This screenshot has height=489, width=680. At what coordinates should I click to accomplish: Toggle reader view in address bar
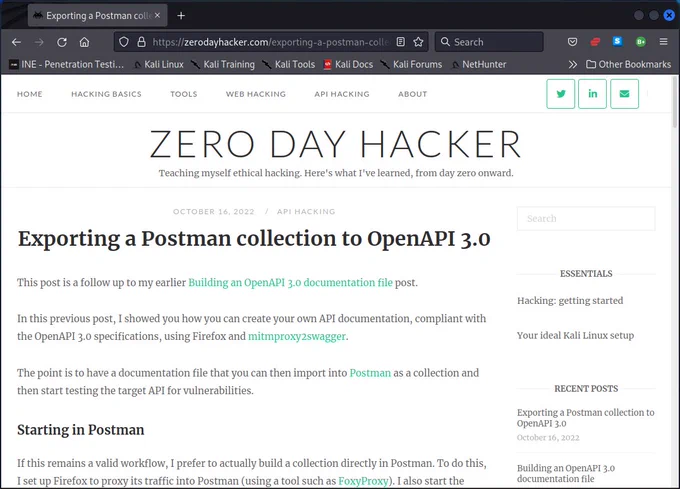point(401,42)
